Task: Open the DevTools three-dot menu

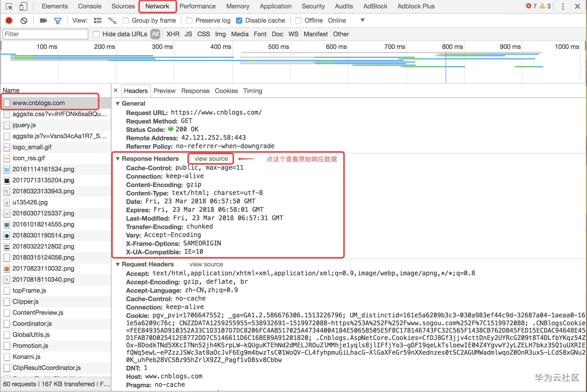Action: pyautogui.click(x=563, y=7)
